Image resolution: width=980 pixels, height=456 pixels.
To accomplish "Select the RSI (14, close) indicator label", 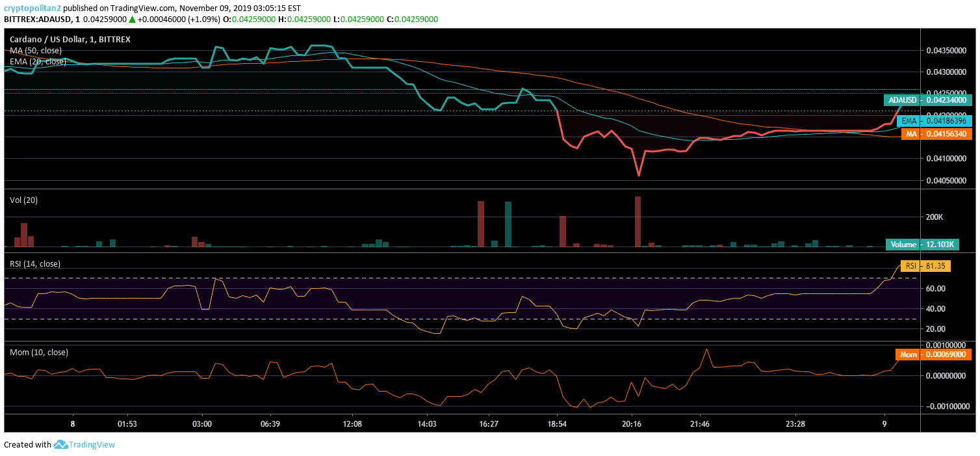I will (x=34, y=263).
